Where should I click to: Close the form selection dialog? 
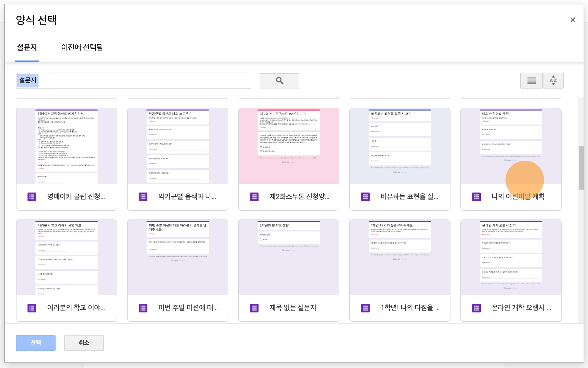click(573, 20)
